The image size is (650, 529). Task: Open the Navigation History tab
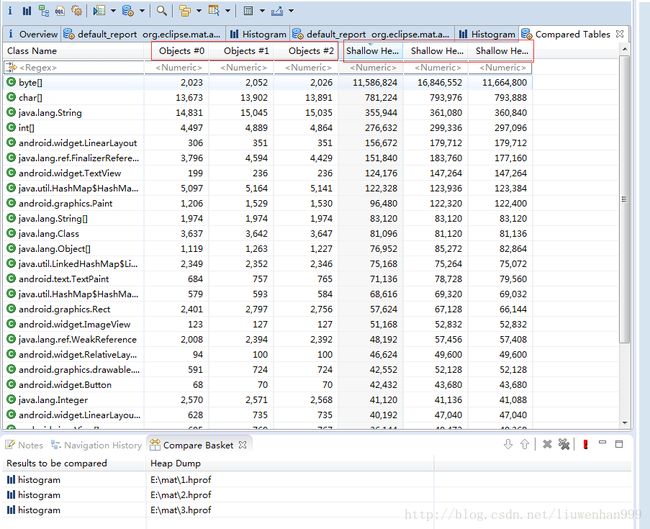(x=96, y=445)
